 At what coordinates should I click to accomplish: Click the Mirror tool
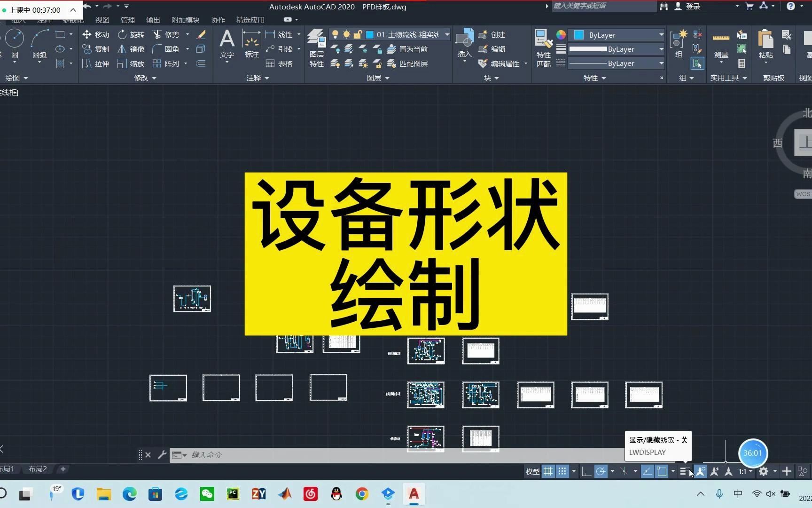pos(131,49)
